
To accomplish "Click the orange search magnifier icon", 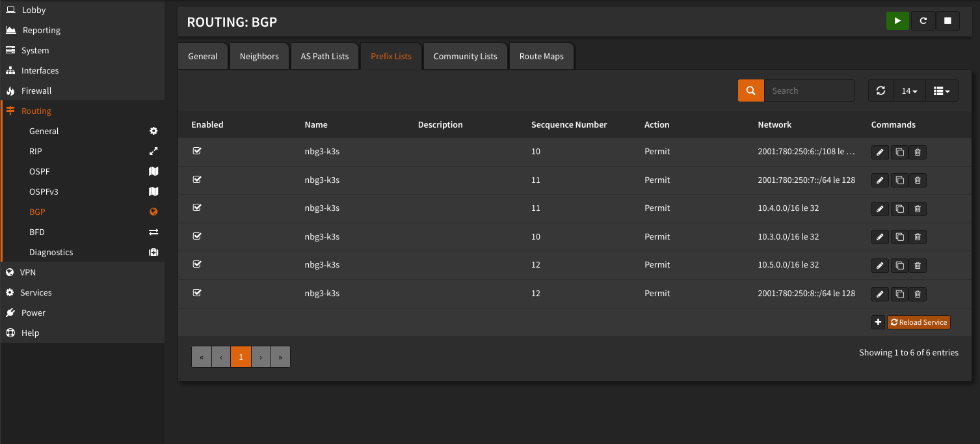I will pos(750,91).
